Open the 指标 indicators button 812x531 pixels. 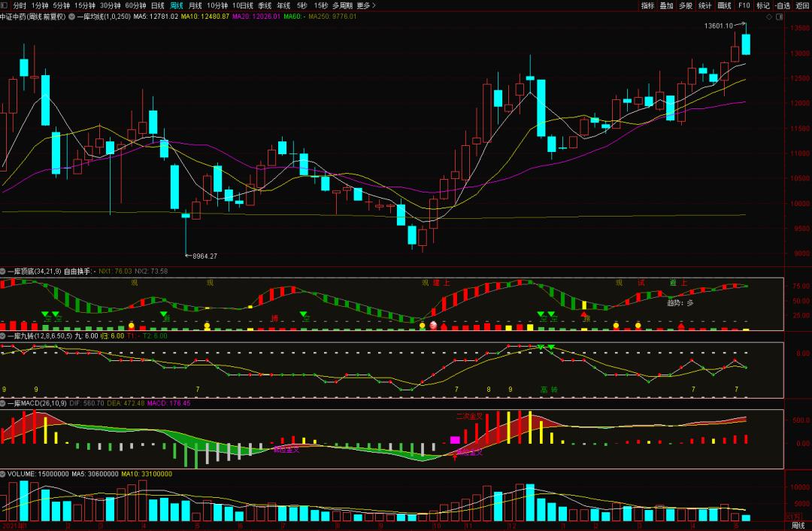tap(648, 6)
